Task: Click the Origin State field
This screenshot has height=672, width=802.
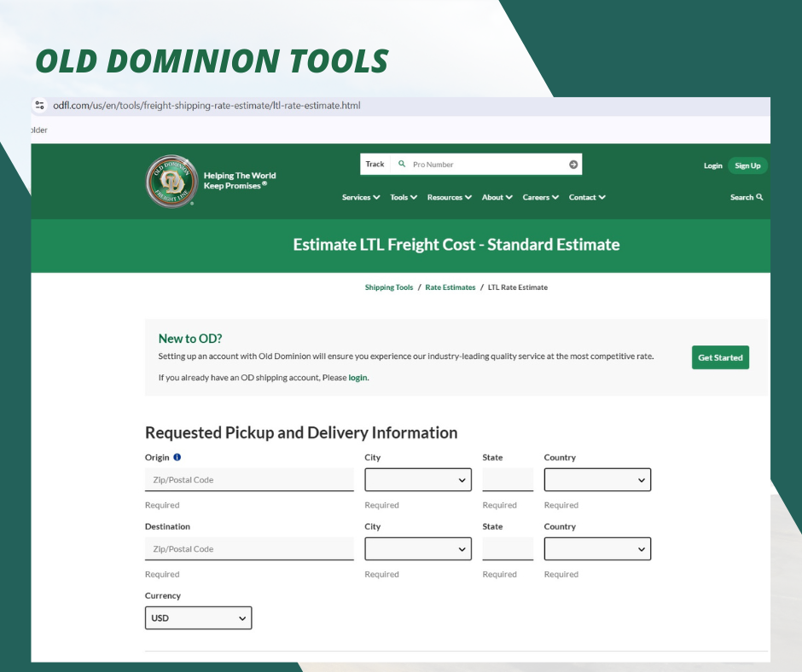Action: (508, 480)
